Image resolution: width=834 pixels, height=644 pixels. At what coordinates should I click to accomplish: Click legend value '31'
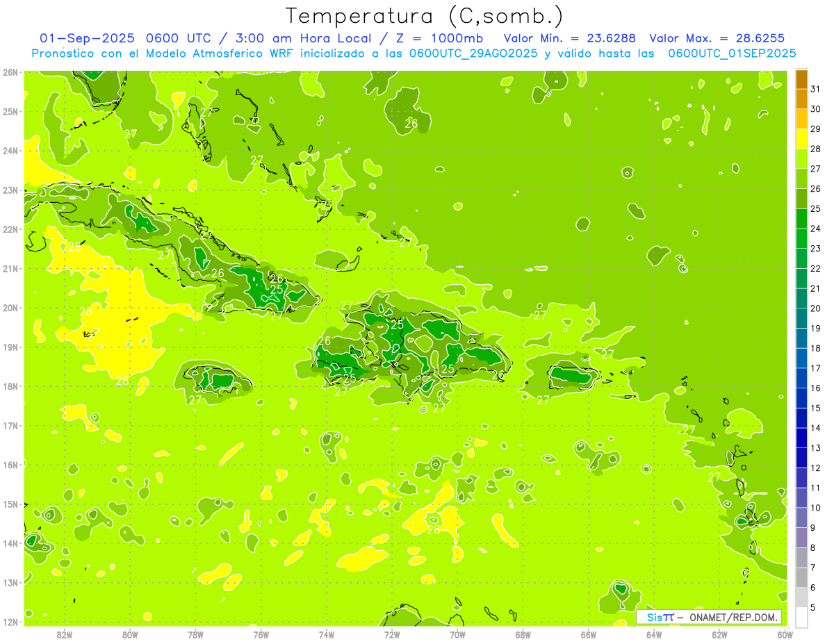tap(816, 90)
